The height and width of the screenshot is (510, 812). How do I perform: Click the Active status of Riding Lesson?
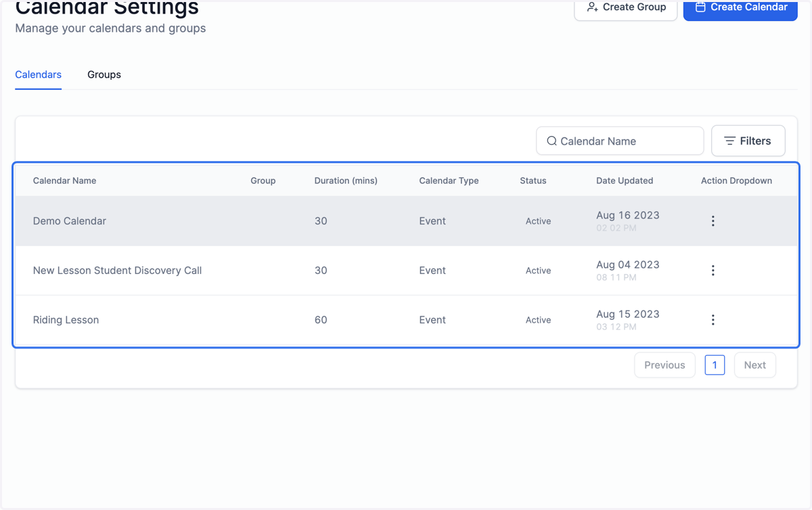pos(538,320)
